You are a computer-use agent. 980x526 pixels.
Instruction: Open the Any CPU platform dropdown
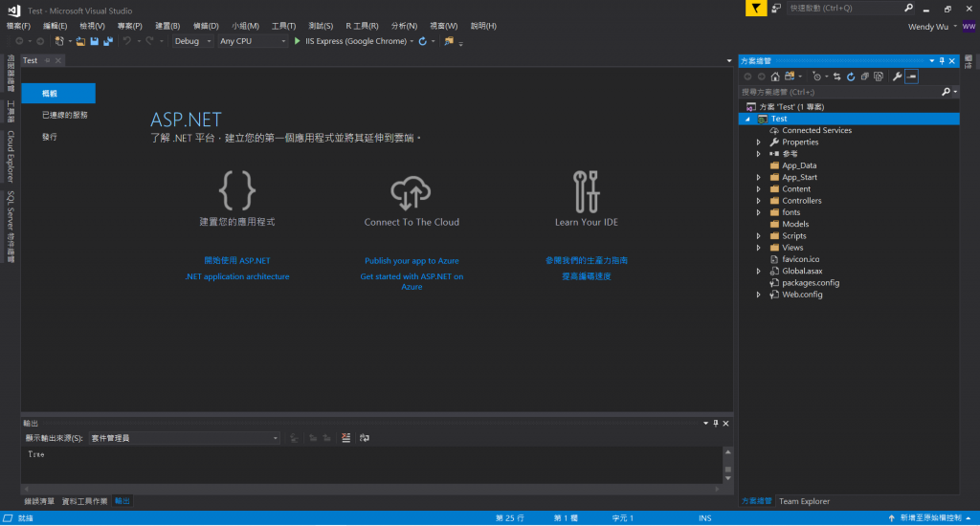click(x=253, y=41)
